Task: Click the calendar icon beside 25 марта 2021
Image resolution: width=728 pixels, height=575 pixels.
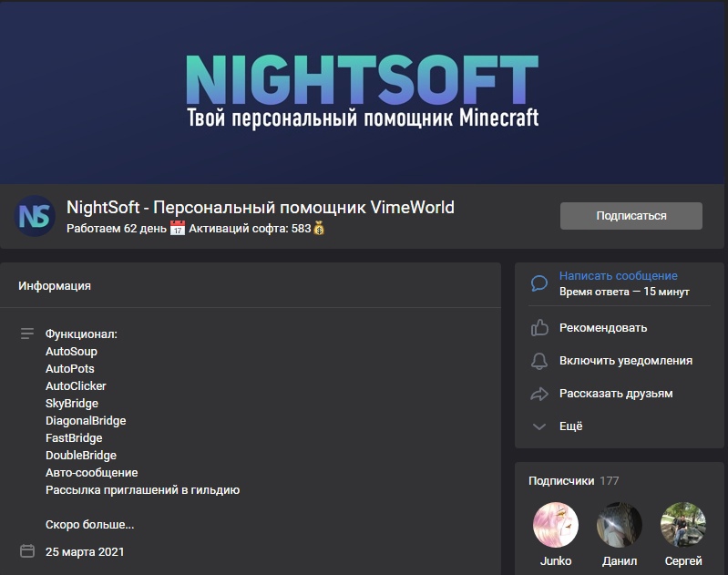Action: [27, 551]
